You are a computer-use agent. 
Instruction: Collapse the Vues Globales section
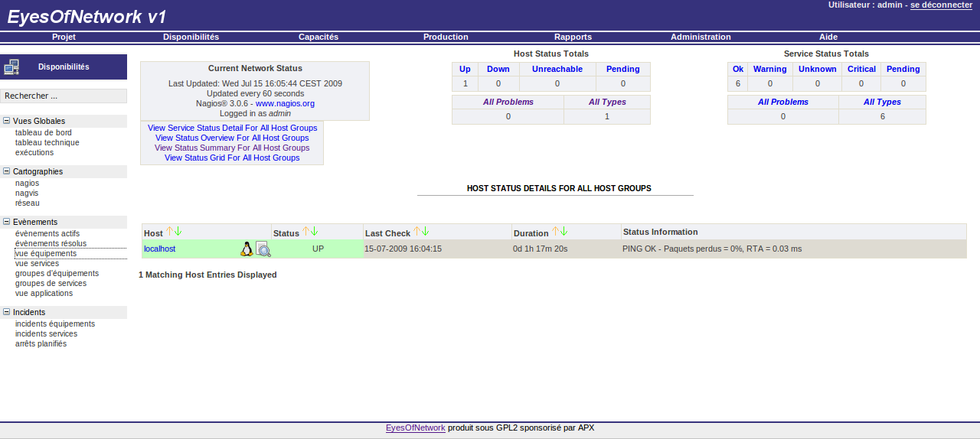[x=7, y=121]
